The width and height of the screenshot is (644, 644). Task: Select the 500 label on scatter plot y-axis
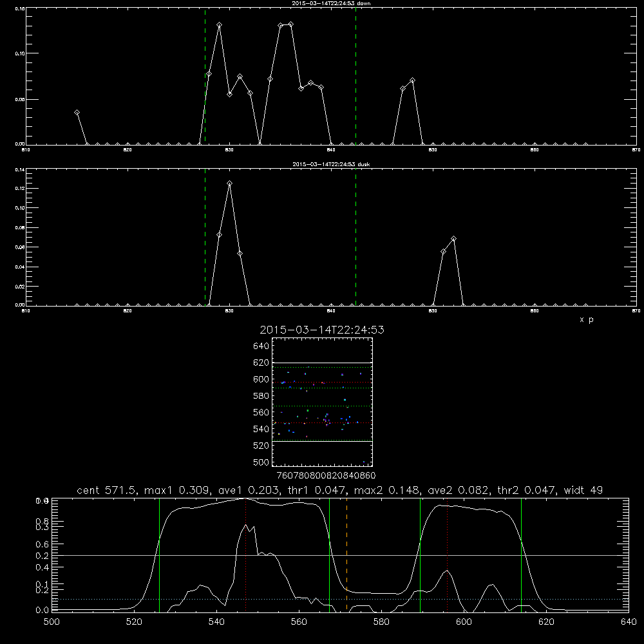tap(261, 462)
